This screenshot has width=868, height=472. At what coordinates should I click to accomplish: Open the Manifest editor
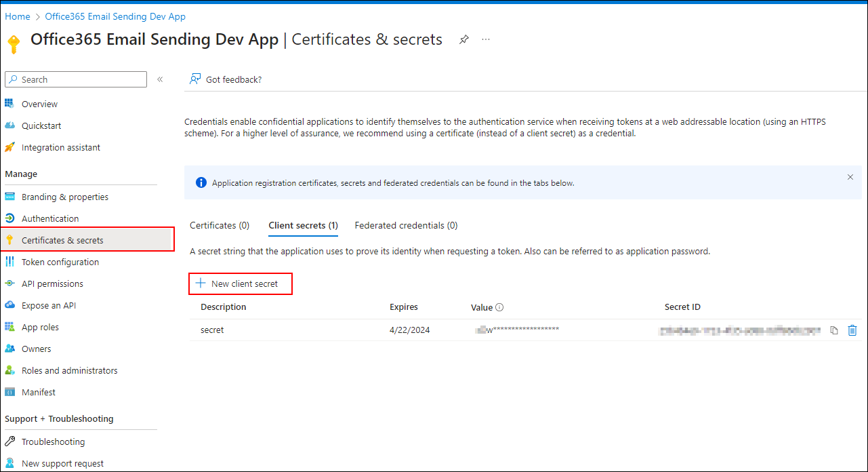click(38, 392)
